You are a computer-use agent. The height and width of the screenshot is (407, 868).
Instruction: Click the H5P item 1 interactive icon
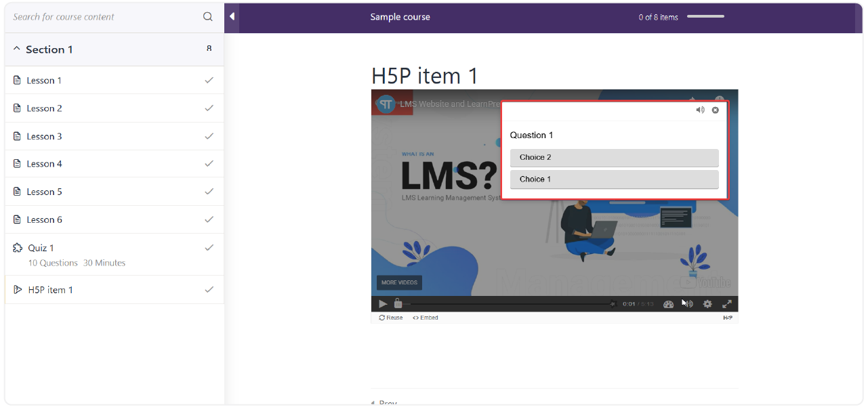[17, 289]
